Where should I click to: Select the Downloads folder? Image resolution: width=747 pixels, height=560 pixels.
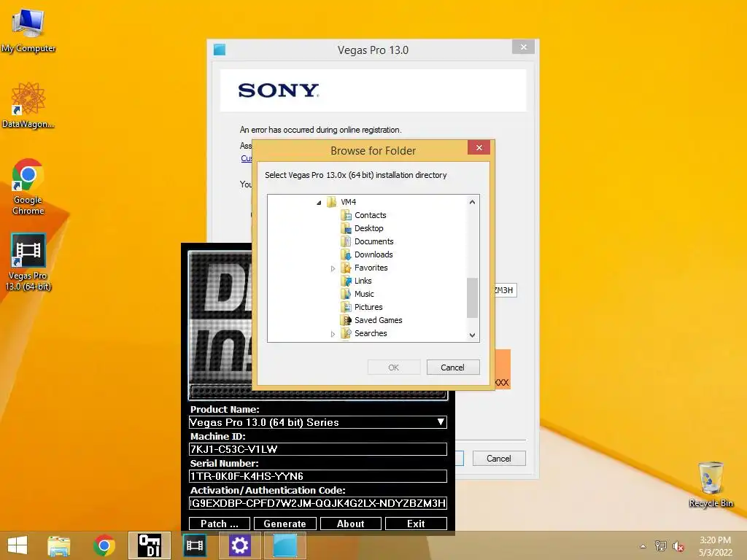[373, 254]
